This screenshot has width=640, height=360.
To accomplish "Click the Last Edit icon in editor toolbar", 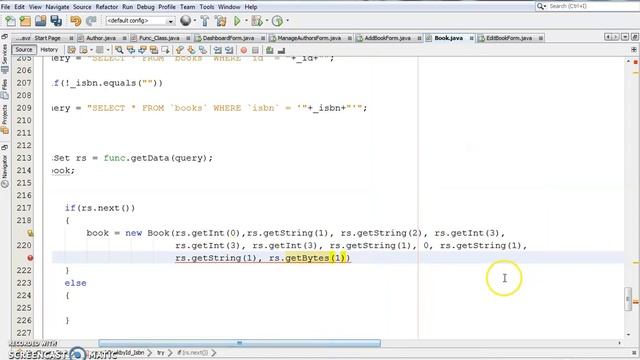I will [x=71, y=50].
